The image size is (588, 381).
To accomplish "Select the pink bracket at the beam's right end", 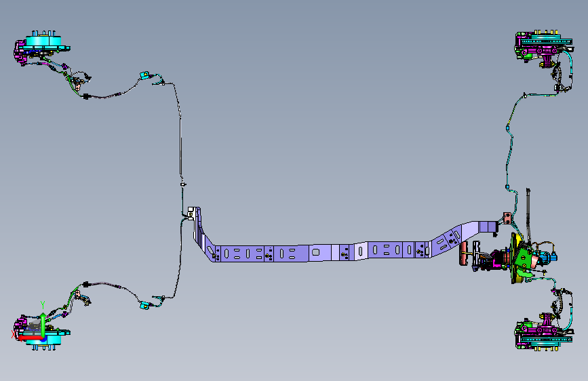I will 507,218.
